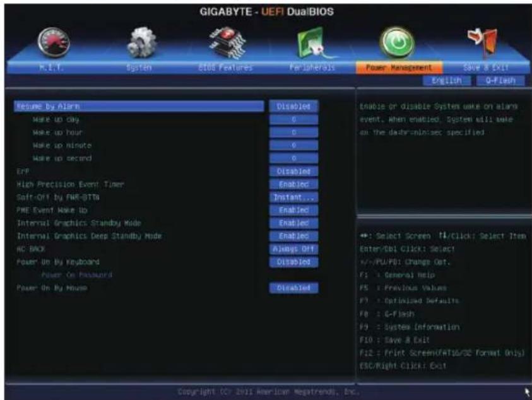Switch to the System tab
This screenshot has height=400, width=532.
point(139,68)
